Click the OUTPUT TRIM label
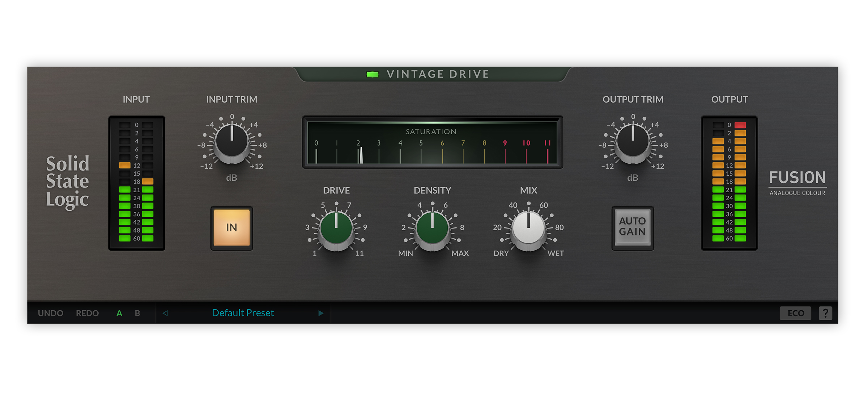Viewport: 868px width, 407px height. pos(633,100)
